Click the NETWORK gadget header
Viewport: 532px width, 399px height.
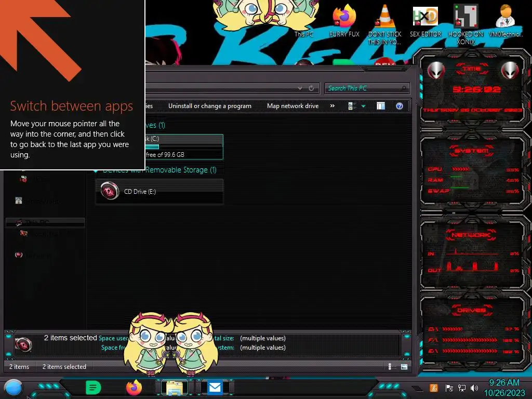pos(472,235)
